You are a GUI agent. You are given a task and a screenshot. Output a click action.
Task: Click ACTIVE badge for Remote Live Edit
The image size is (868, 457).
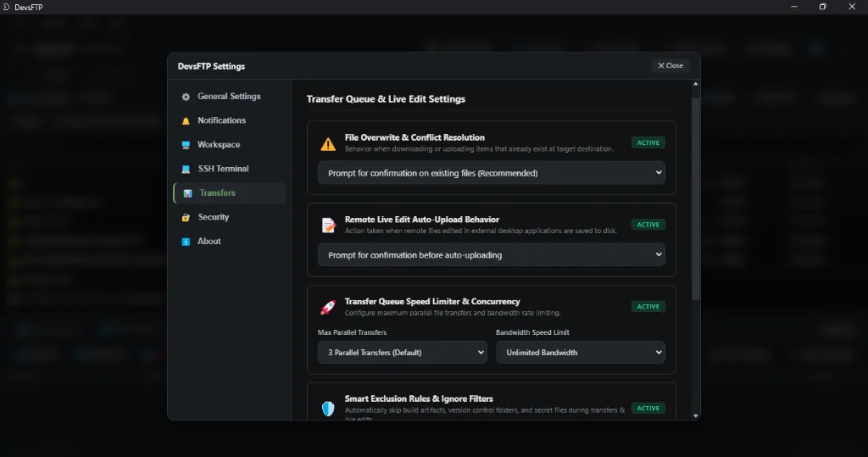pos(648,225)
